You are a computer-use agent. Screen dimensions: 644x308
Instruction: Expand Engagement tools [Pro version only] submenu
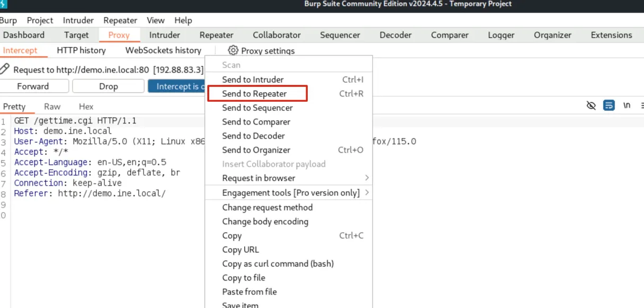tap(289, 193)
